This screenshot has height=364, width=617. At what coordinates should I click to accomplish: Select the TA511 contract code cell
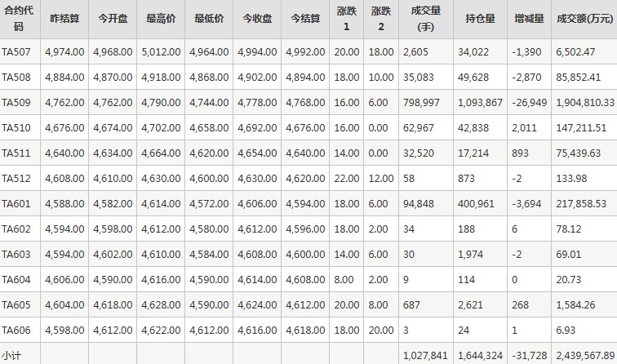(x=16, y=153)
